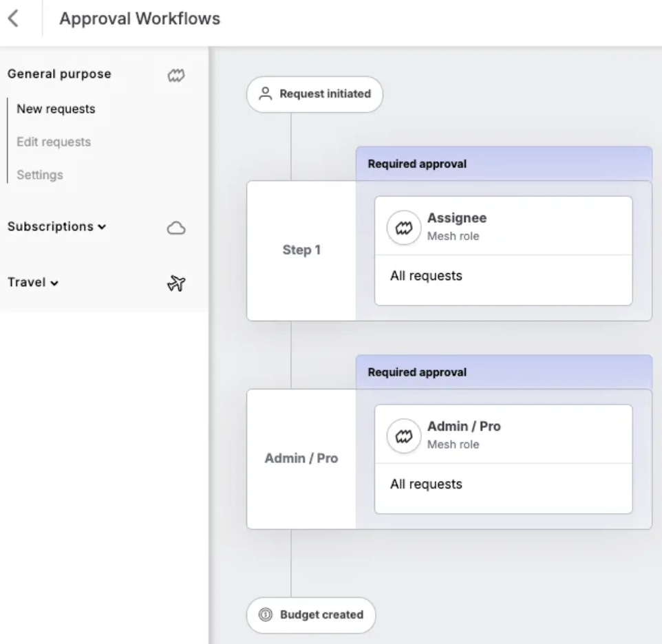Go back using the left arrow icon
Screen dimensions: 662x644
click(x=14, y=19)
